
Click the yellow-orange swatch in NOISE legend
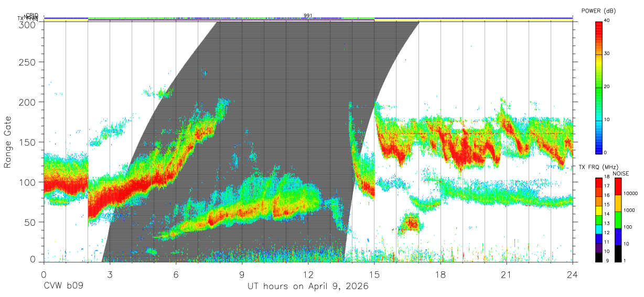(618, 203)
